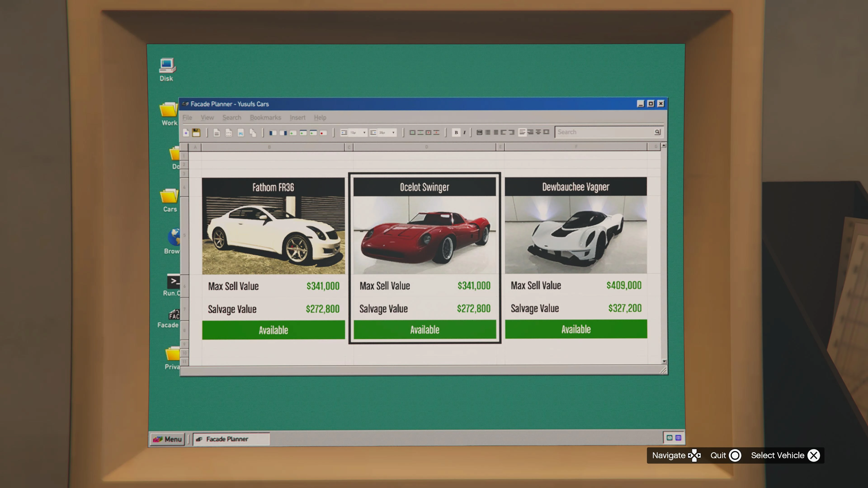Screen dimensions: 868x488
Task: Click the scrollbar down arrow
Action: [664, 361]
